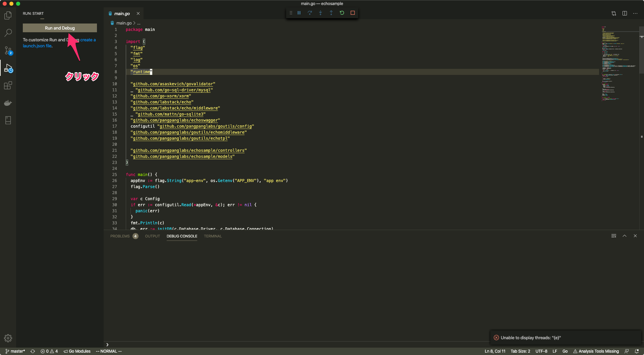Maximize panel with the chevron up
The height and width of the screenshot is (355, 644).
625,236
